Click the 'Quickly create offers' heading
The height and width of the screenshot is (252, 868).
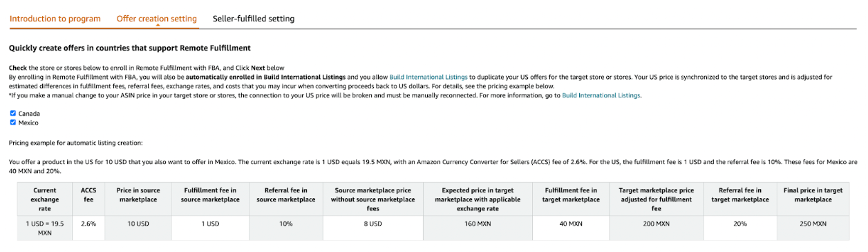tap(129, 48)
